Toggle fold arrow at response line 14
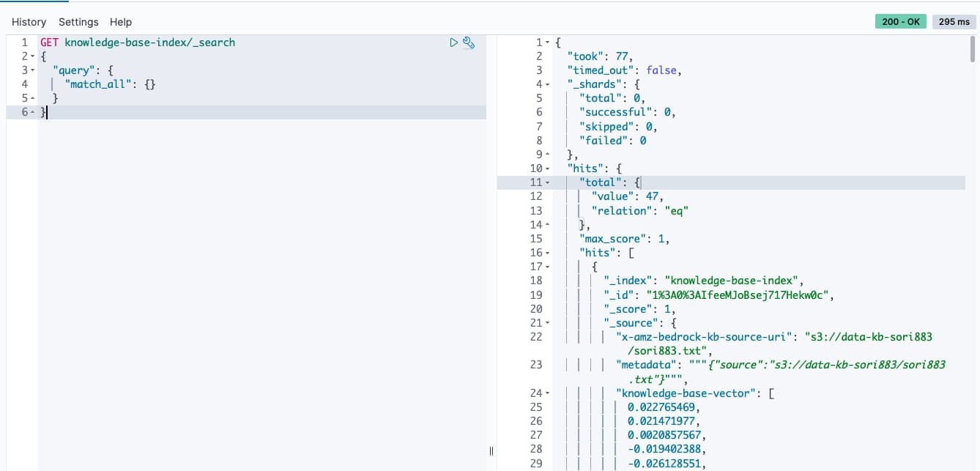The width and height of the screenshot is (980, 471). 548,225
